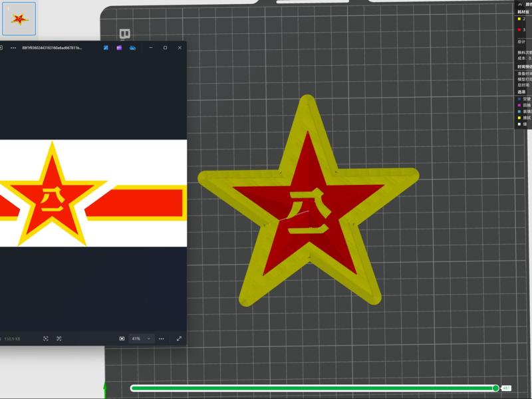Toggle the yellow 擦拭 wipe option
Screen dimensions: 532x399
click(519, 118)
